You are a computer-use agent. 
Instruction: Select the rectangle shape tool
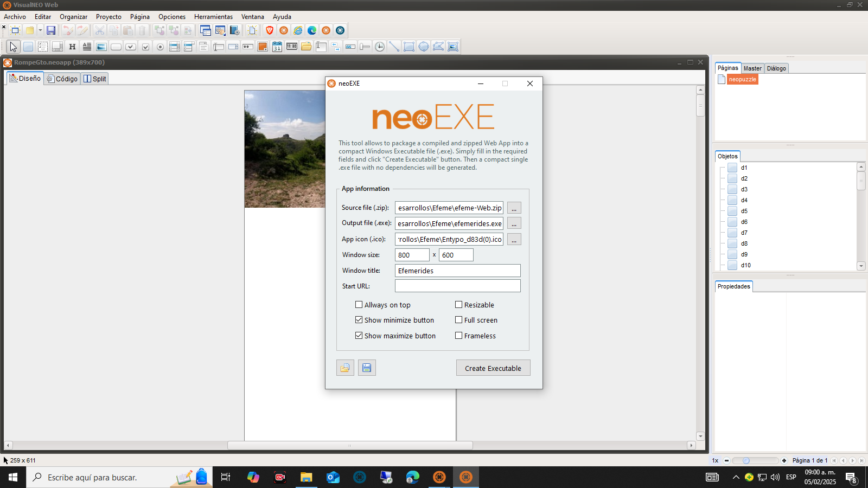click(x=409, y=47)
